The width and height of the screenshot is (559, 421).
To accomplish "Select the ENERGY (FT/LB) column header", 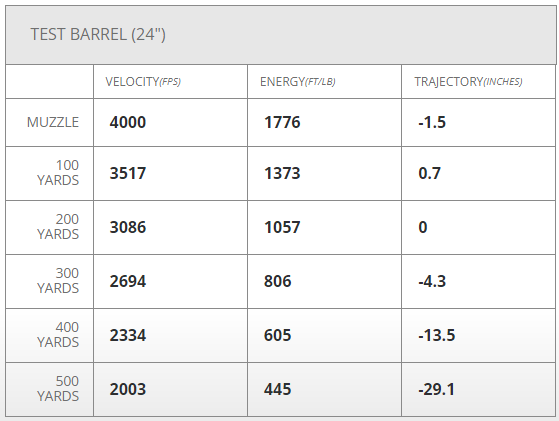I will click(x=298, y=82).
